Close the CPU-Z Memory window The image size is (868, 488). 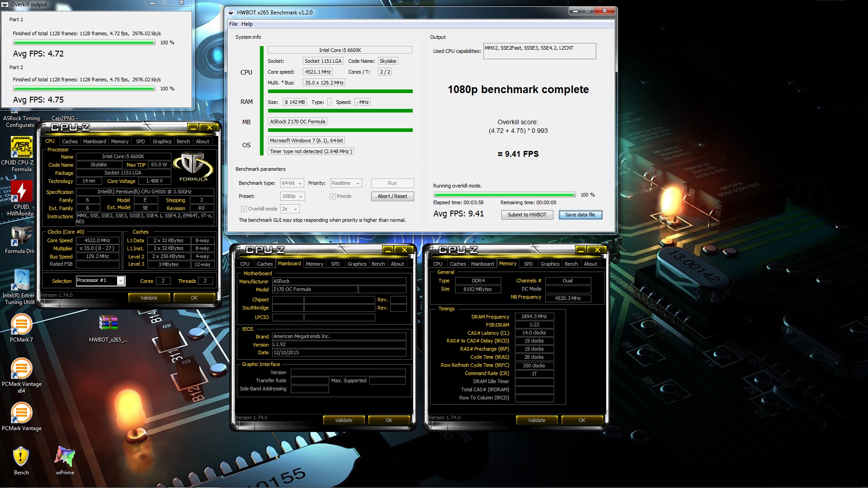click(597, 250)
